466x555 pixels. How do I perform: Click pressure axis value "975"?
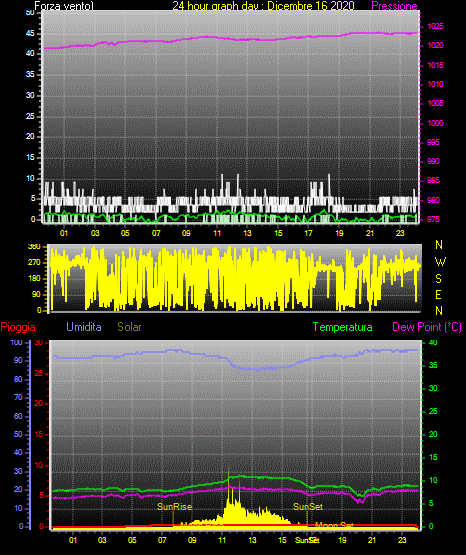pos(433,219)
